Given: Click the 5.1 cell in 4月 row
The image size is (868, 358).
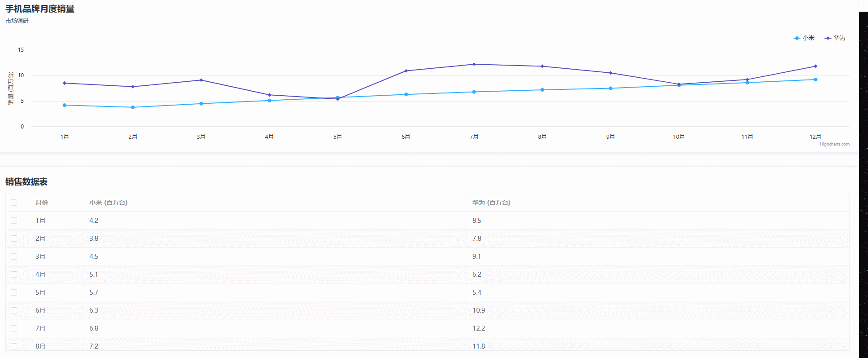Looking at the screenshot, I should coord(275,274).
